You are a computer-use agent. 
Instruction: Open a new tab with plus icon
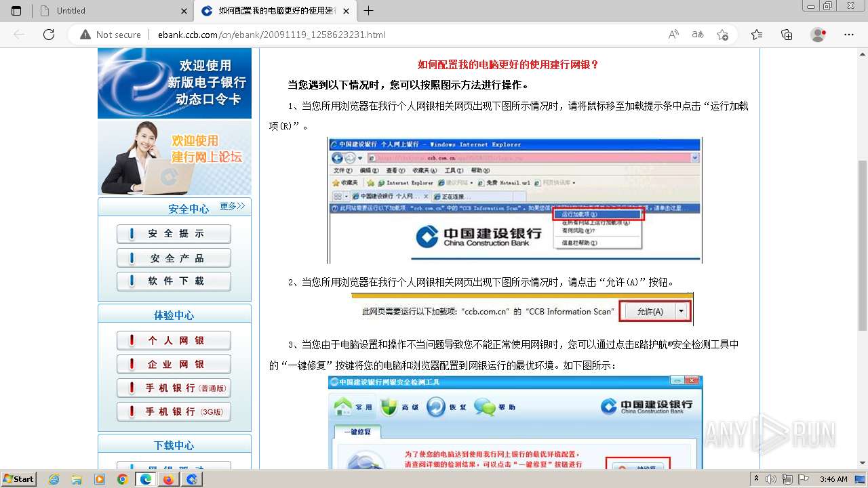tap(369, 11)
